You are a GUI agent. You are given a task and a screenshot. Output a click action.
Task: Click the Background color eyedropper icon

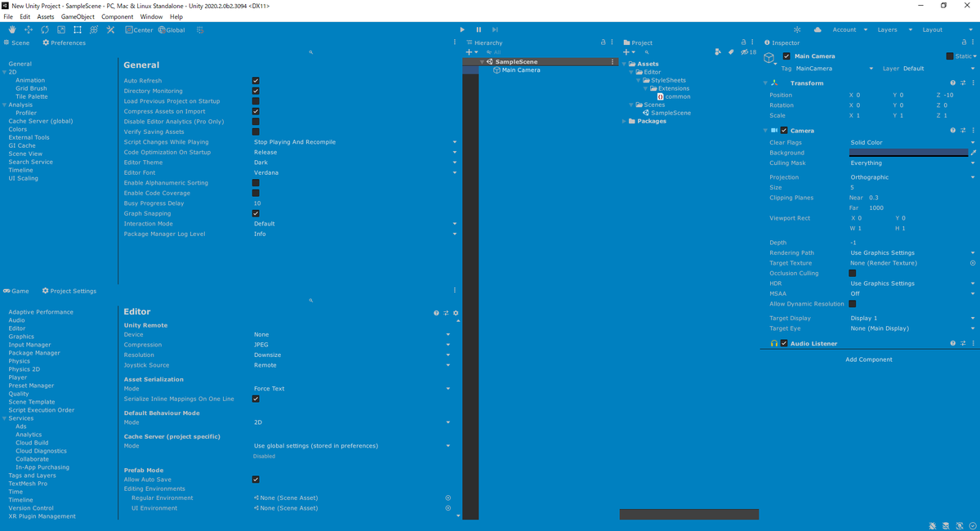(x=973, y=153)
